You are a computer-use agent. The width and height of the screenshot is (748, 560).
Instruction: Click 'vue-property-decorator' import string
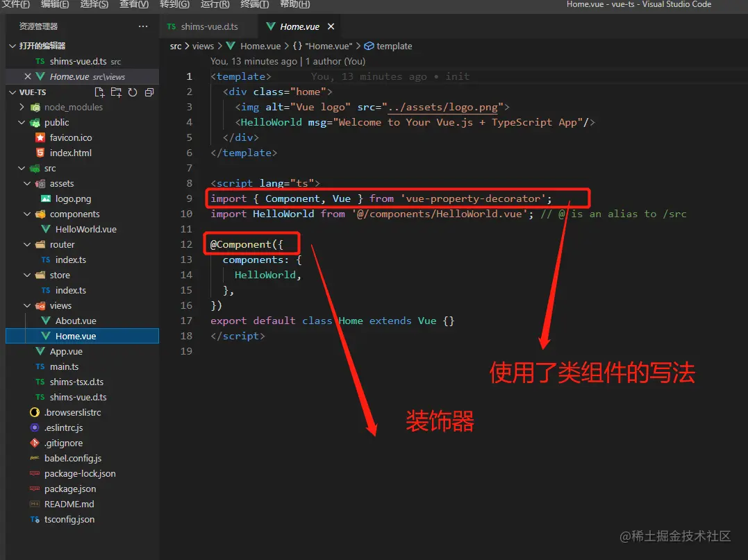(x=473, y=198)
